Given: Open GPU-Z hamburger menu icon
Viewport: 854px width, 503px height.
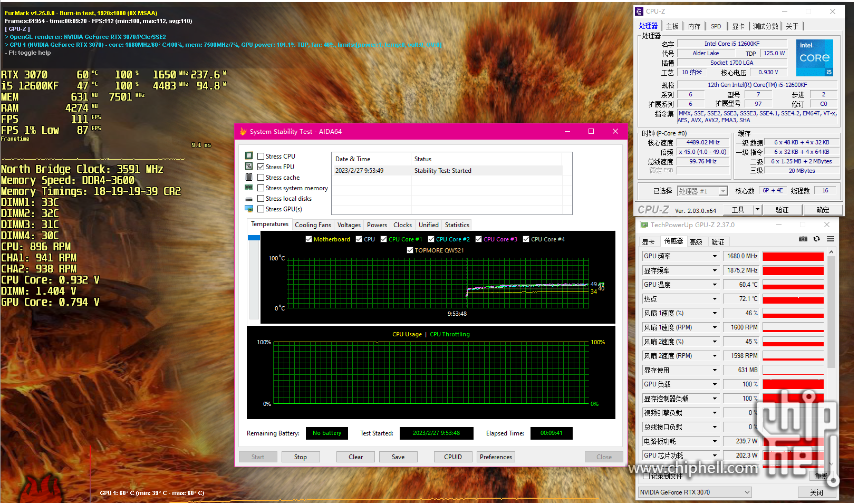Looking at the screenshot, I should coord(830,238).
